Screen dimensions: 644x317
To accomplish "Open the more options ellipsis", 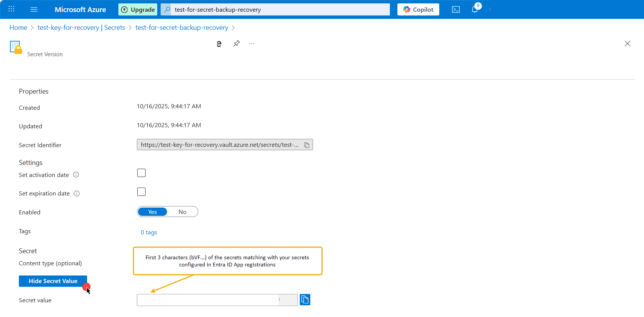I will tap(251, 44).
